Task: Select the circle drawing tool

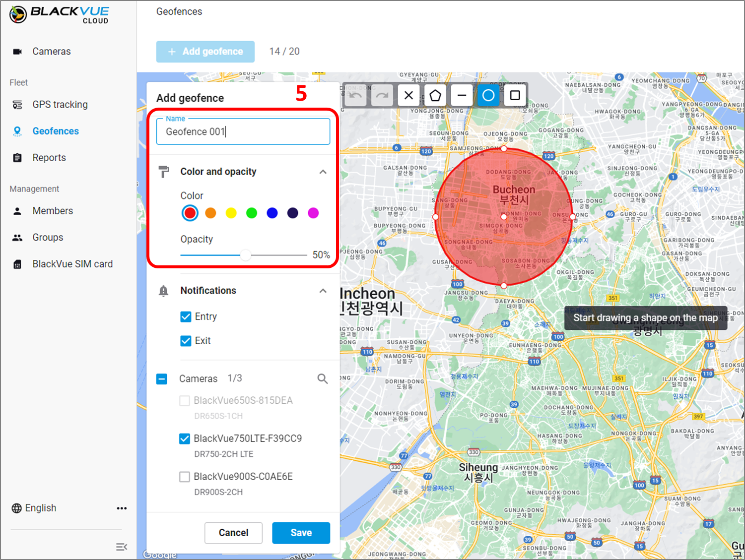Action: 488,95
